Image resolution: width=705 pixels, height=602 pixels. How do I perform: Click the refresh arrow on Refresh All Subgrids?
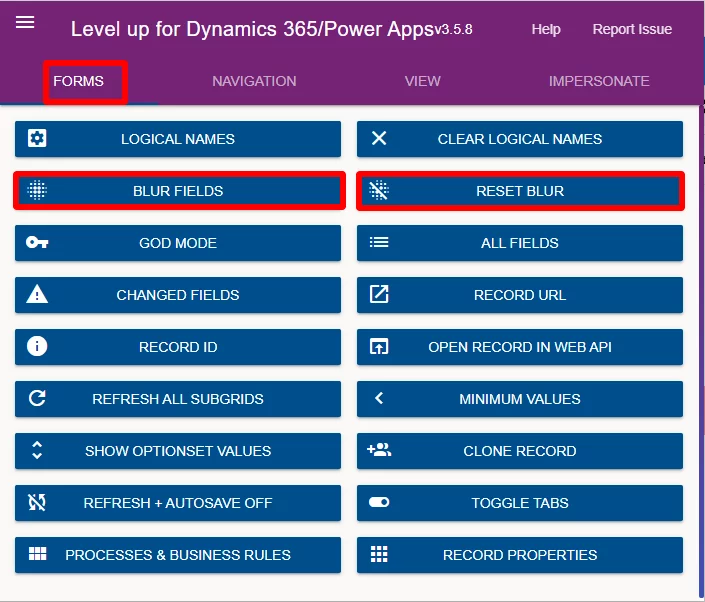pos(37,398)
